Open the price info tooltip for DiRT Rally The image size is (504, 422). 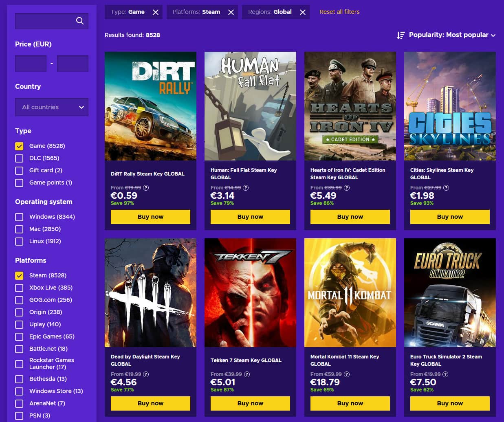coord(146,188)
